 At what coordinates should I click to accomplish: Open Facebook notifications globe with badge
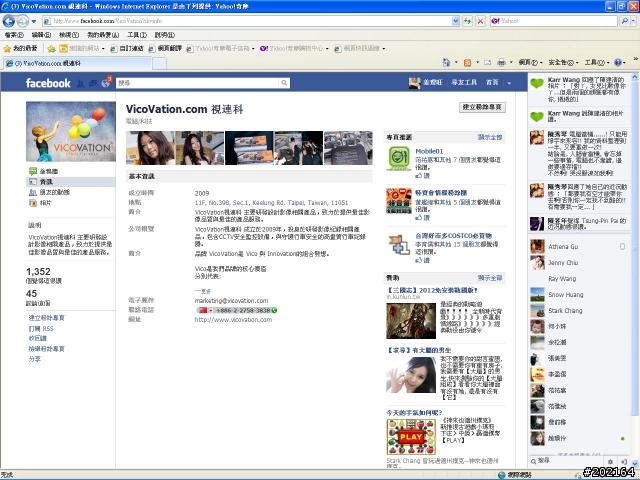tap(106, 83)
